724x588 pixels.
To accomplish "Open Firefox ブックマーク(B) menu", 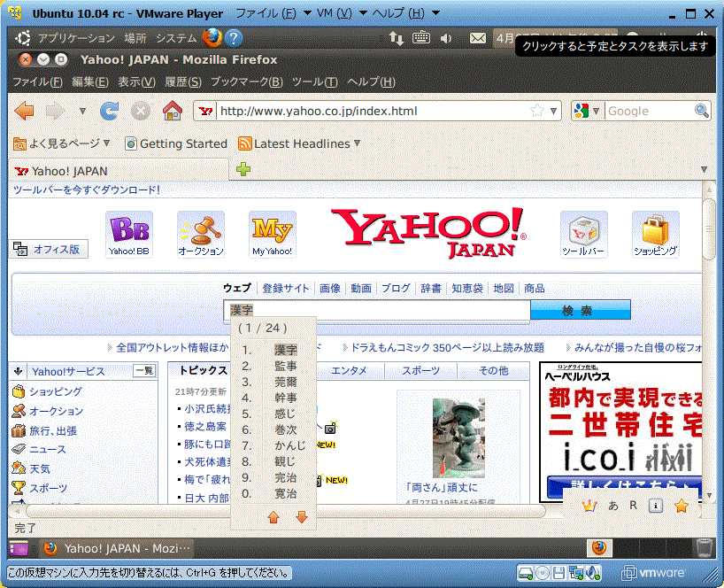I will pyautogui.click(x=247, y=81).
